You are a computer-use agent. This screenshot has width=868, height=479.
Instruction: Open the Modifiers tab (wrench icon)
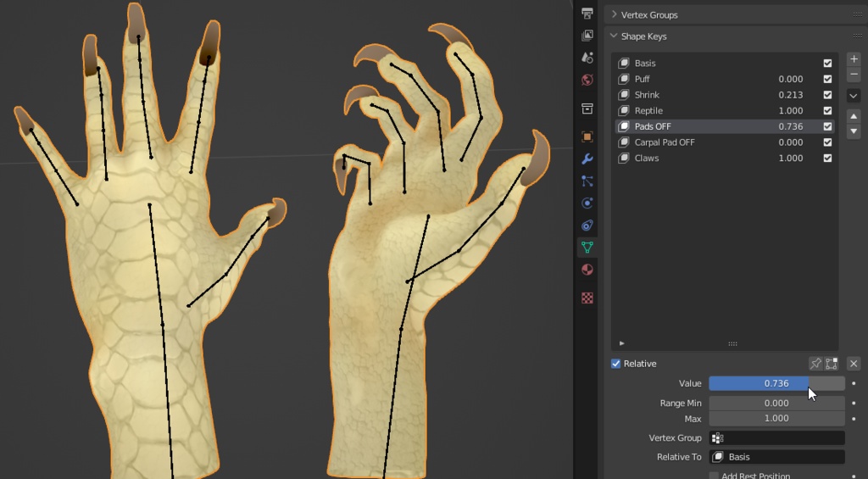(x=587, y=159)
